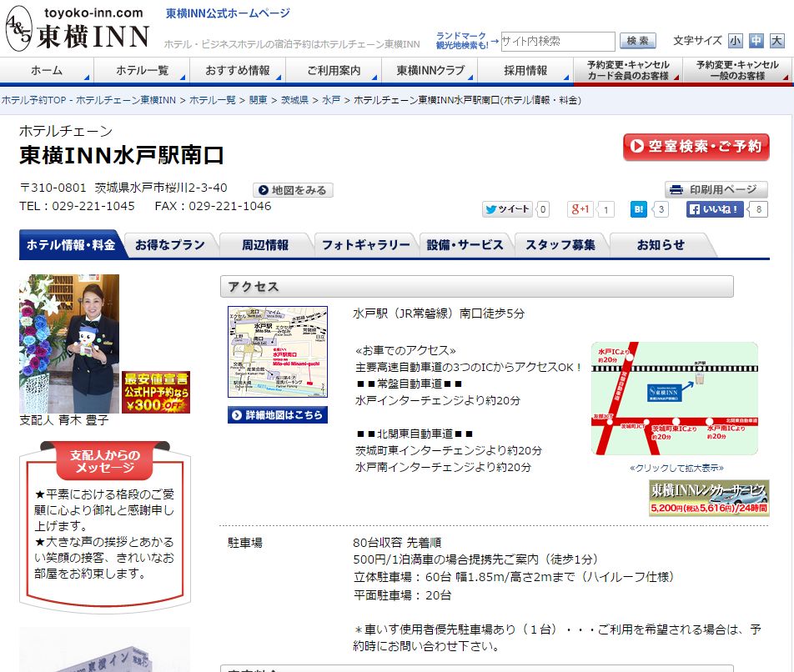The height and width of the screenshot is (672, 794).
Task: Click the Hatena bookmark count showing 3
Action: click(x=661, y=209)
